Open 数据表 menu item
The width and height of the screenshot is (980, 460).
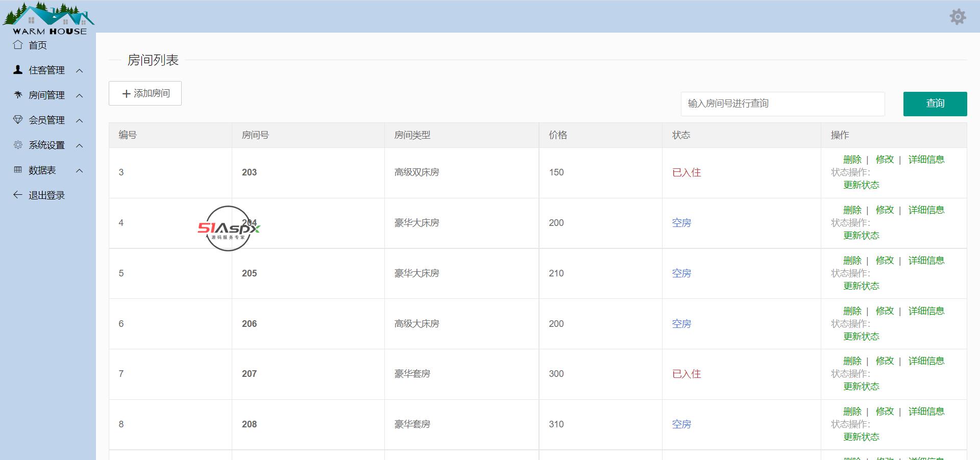point(42,170)
